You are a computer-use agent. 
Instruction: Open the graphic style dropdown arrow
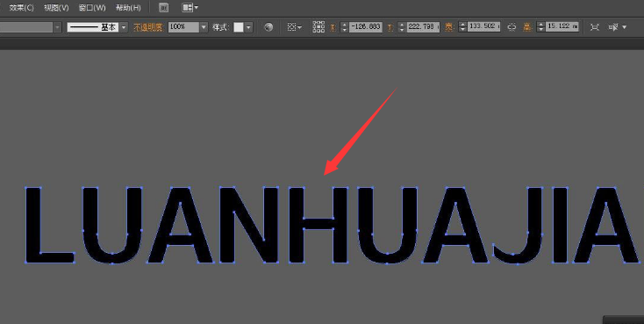pos(248,27)
